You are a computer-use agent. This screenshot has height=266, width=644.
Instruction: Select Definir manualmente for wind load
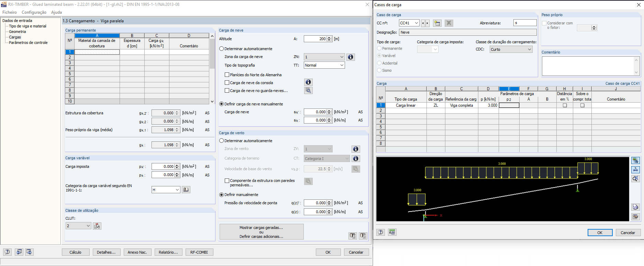tap(222, 195)
